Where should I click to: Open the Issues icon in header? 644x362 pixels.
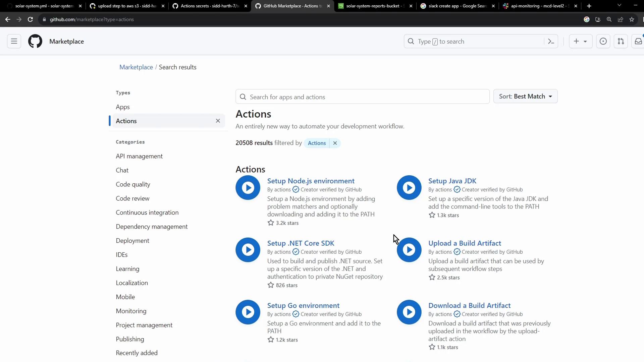click(603, 41)
